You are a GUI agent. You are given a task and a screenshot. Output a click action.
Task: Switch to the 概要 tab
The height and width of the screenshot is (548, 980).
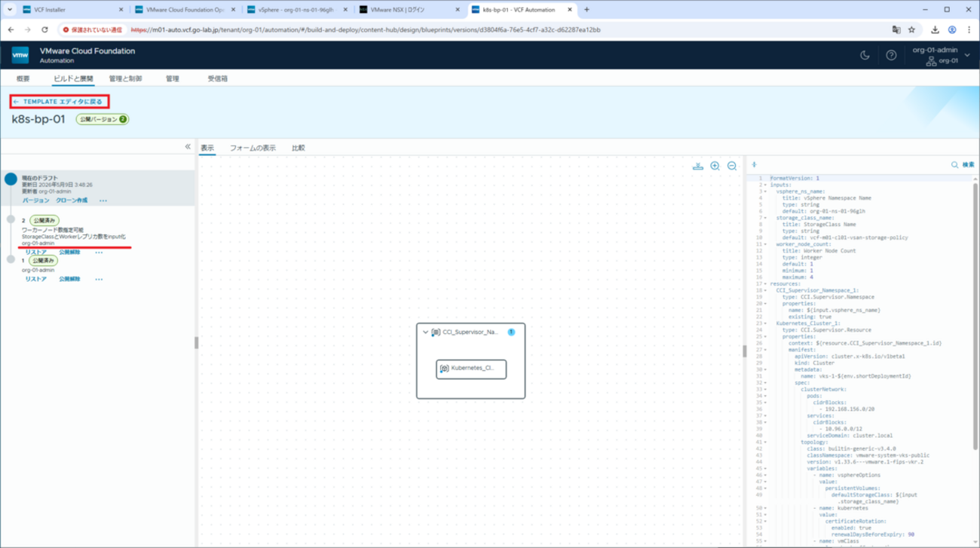point(23,78)
